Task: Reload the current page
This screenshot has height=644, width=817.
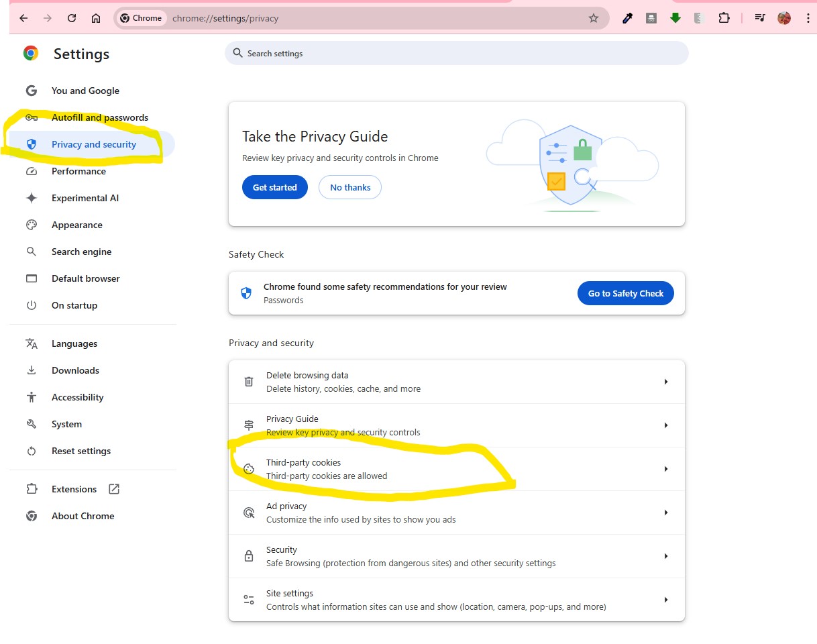Action: click(72, 19)
